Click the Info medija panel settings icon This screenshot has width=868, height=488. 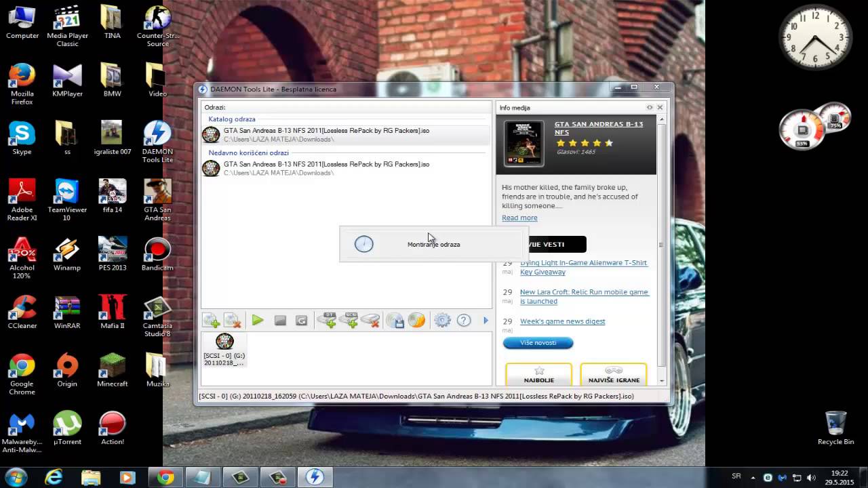650,107
